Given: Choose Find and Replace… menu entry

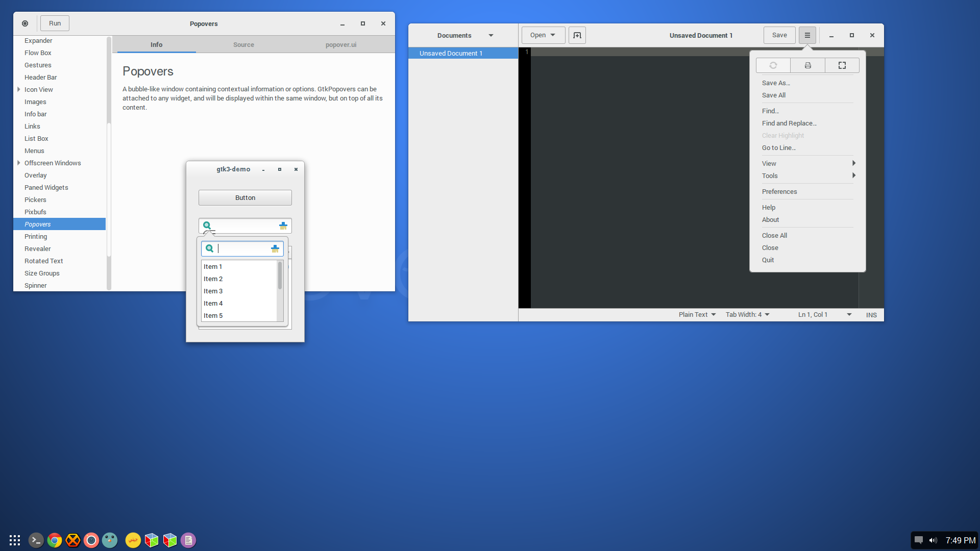Looking at the screenshot, I should click(x=807, y=123).
